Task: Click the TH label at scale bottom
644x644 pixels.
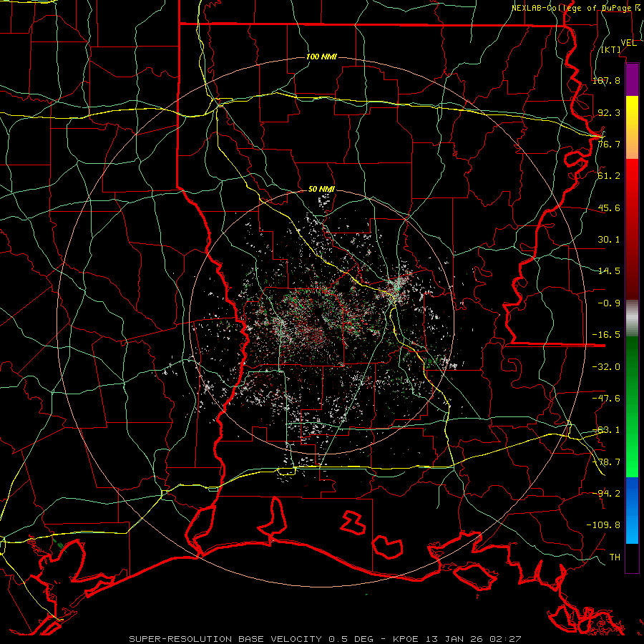Action: (x=615, y=557)
